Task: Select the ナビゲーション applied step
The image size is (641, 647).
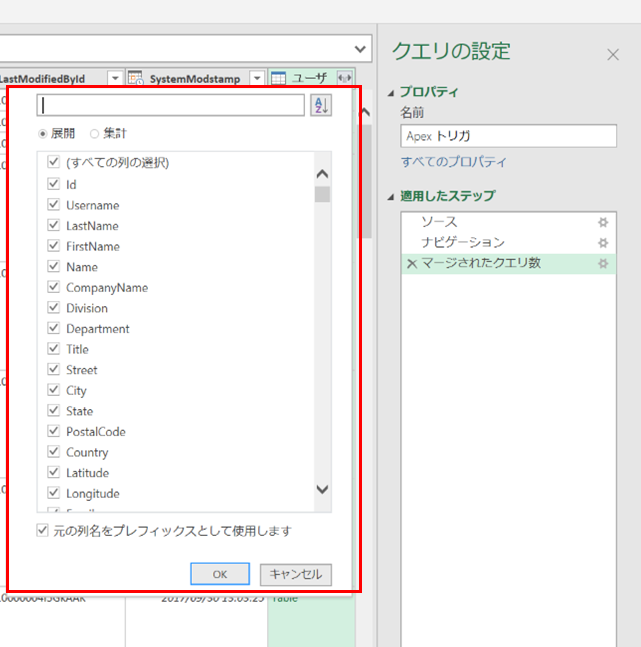Action: click(x=509, y=243)
